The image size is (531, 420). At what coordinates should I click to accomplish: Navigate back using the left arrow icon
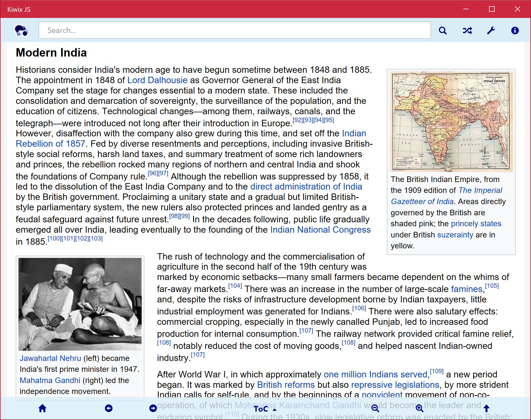pos(109,409)
